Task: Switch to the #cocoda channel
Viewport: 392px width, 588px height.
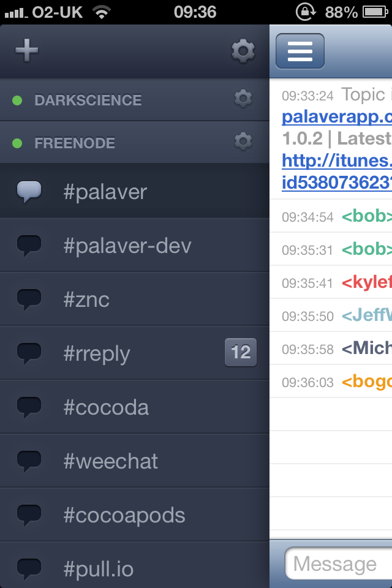Action: 135,407
